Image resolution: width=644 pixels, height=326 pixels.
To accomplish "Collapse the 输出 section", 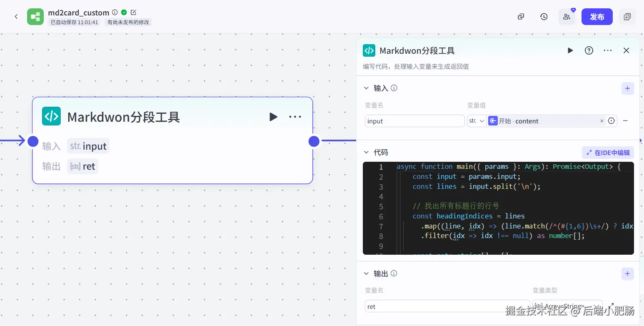I will coord(366,273).
